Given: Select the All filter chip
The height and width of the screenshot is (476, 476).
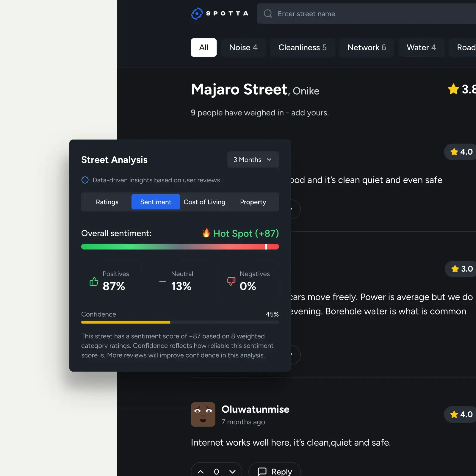Looking at the screenshot, I should (x=203, y=48).
